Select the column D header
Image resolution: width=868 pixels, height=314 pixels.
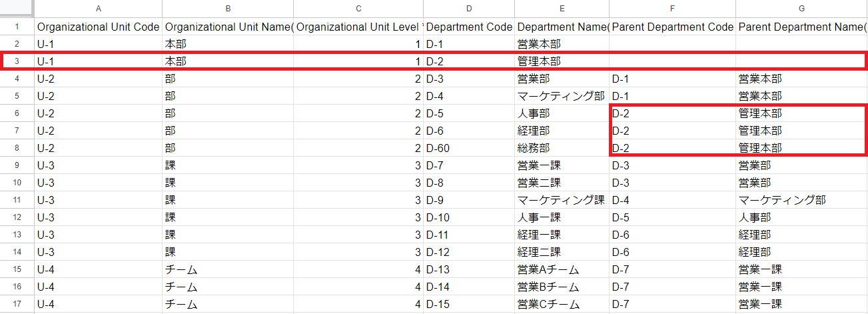[468, 9]
